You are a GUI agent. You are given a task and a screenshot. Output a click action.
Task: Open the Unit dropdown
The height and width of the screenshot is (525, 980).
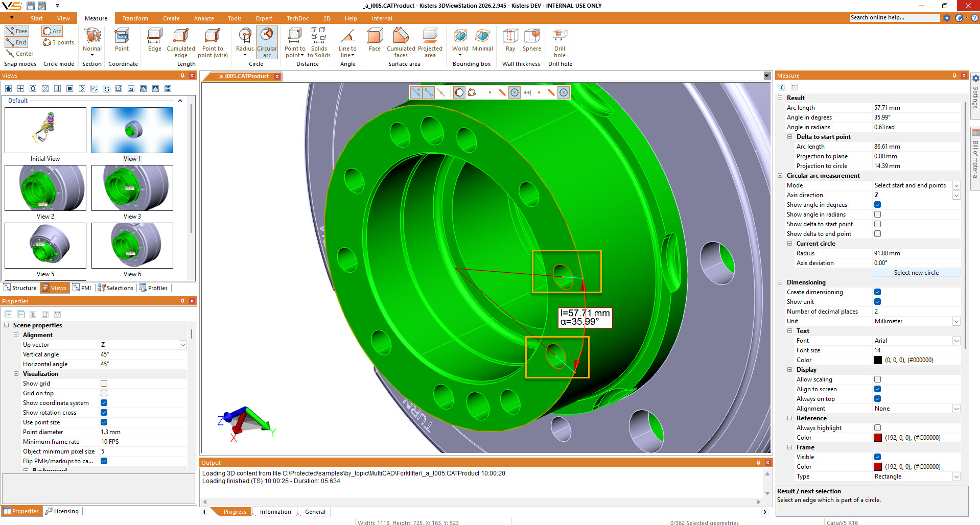(956, 321)
